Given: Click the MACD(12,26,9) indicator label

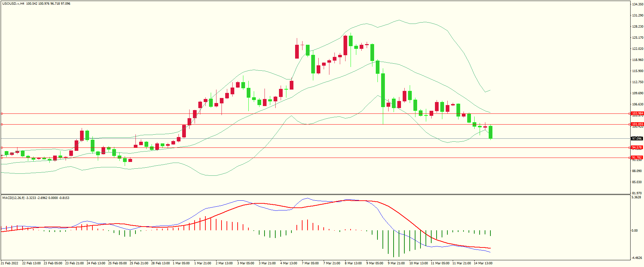Looking at the screenshot, I should pos(13,198).
